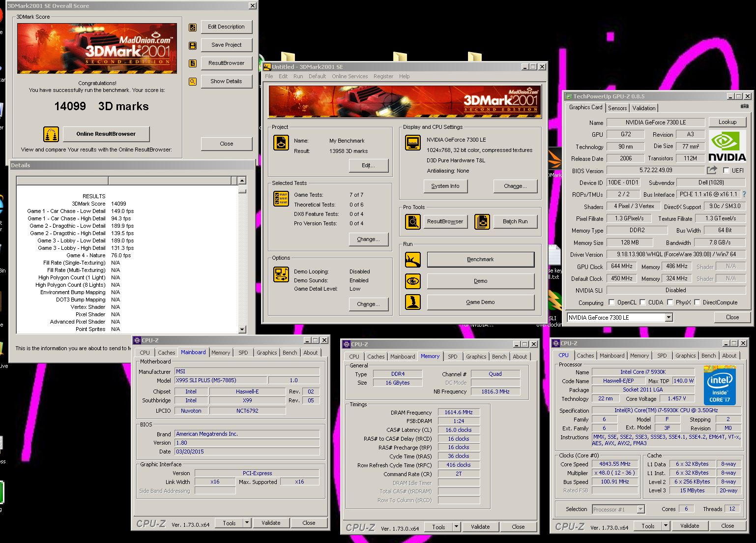The image size is (756, 543).
Task: Click Details list scroll down arrow
Action: coord(242,330)
